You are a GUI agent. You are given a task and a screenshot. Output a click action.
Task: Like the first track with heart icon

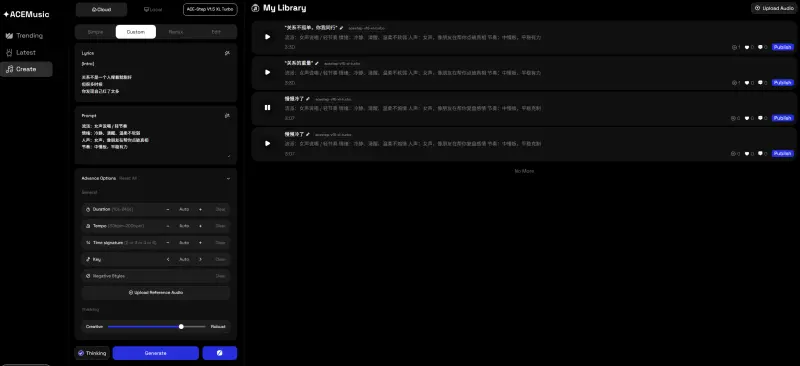tap(747, 47)
